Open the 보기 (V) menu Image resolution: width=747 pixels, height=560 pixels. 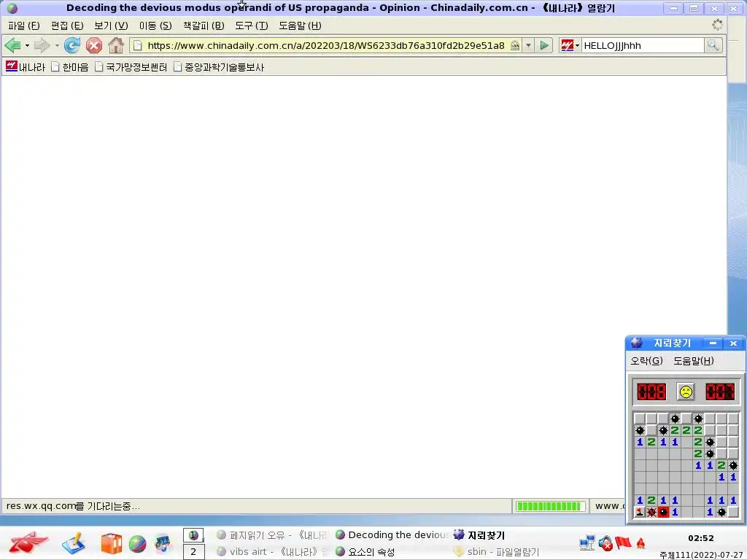pos(111,26)
